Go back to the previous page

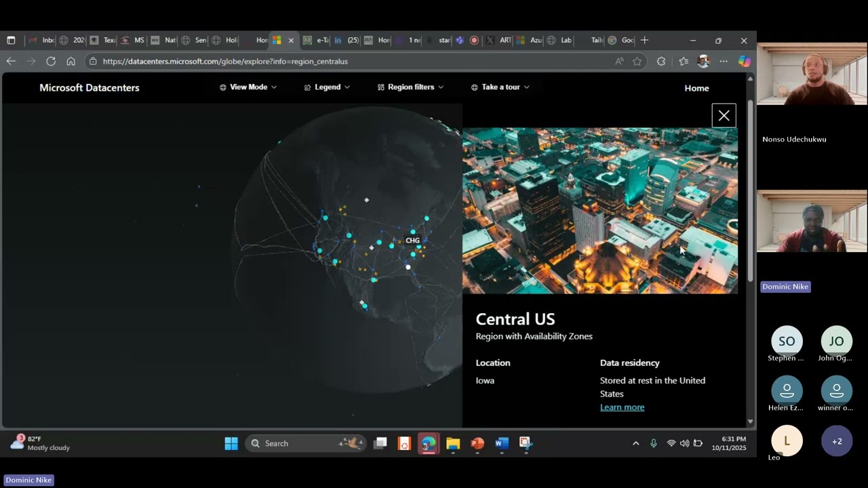tap(11, 61)
